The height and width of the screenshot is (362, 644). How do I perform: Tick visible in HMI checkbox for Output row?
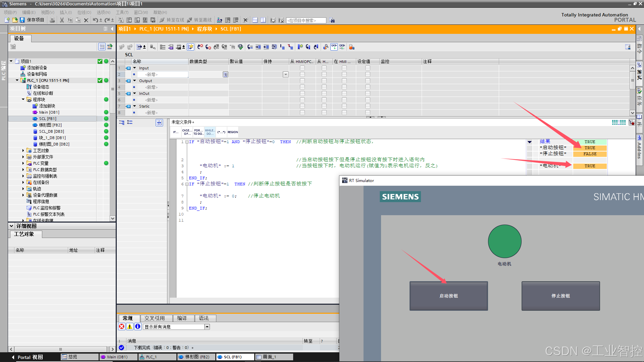(344, 81)
